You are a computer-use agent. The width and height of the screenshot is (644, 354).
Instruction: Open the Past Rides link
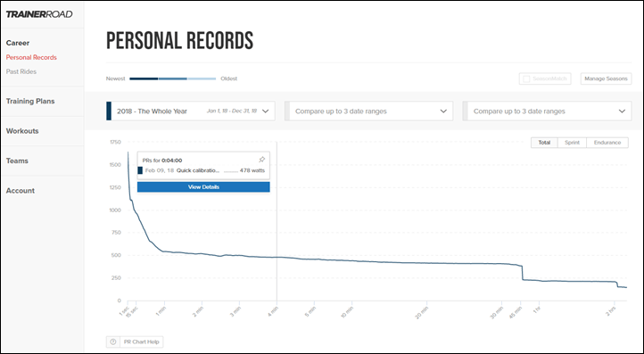pyautogui.click(x=21, y=71)
